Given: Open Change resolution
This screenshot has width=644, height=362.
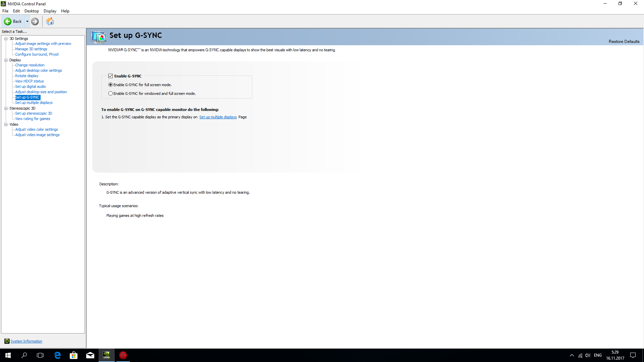Looking at the screenshot, I should [30, 65].
